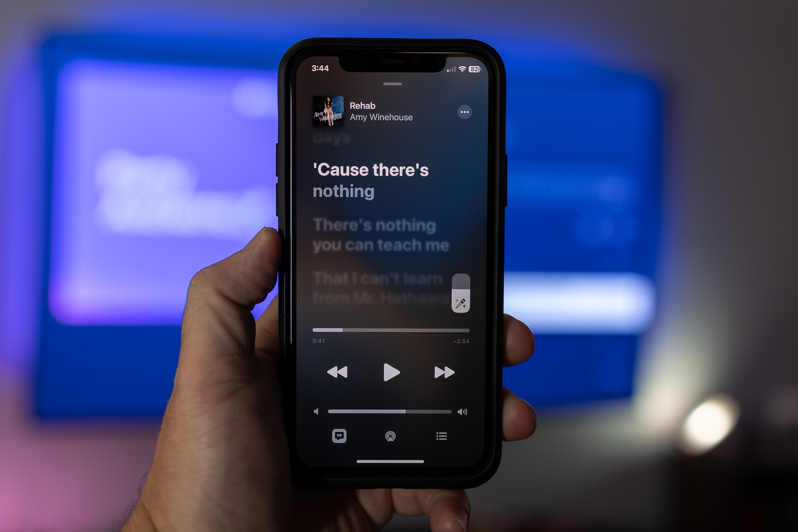Resume playback with the play button
The height and width of the screenshot is (532, 798).
click(x=392, y=372)
